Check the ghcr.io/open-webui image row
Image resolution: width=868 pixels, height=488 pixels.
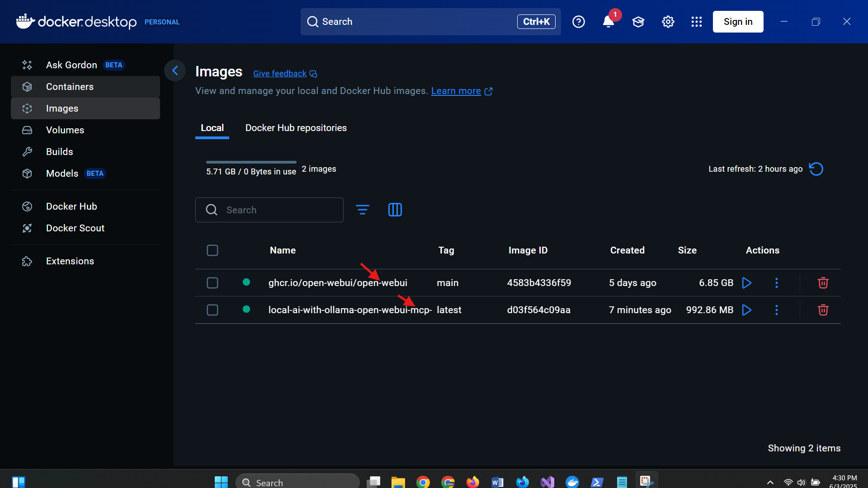(212, 283)
